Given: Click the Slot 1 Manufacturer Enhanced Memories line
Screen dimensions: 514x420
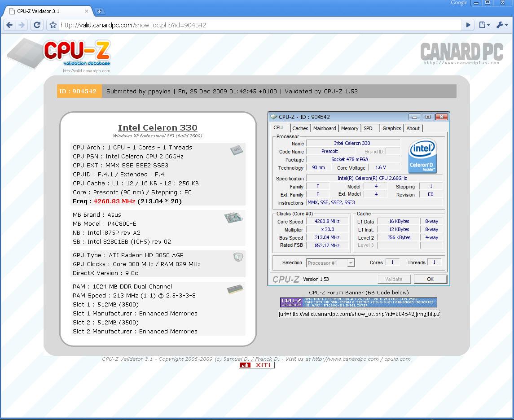Looking at the screenshot, I should coord(135,314).
